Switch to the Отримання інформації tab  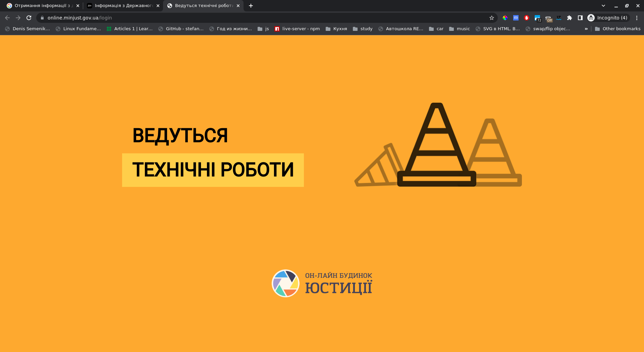pos(42,6)
